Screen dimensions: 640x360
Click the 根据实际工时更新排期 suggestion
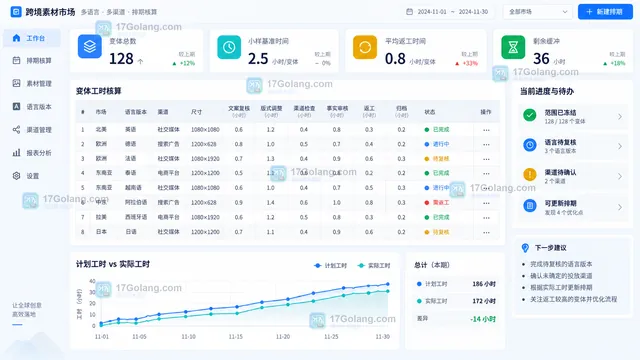coord(561,287)
